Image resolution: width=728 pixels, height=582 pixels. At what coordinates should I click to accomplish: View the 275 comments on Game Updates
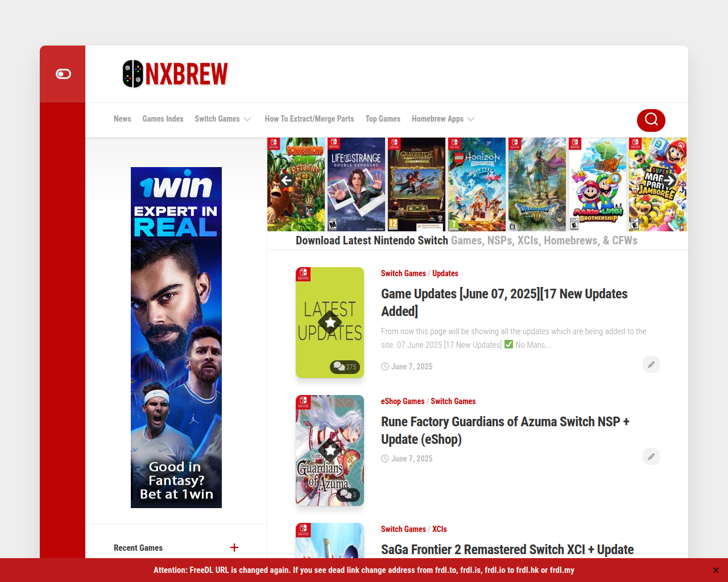(345, 367)
